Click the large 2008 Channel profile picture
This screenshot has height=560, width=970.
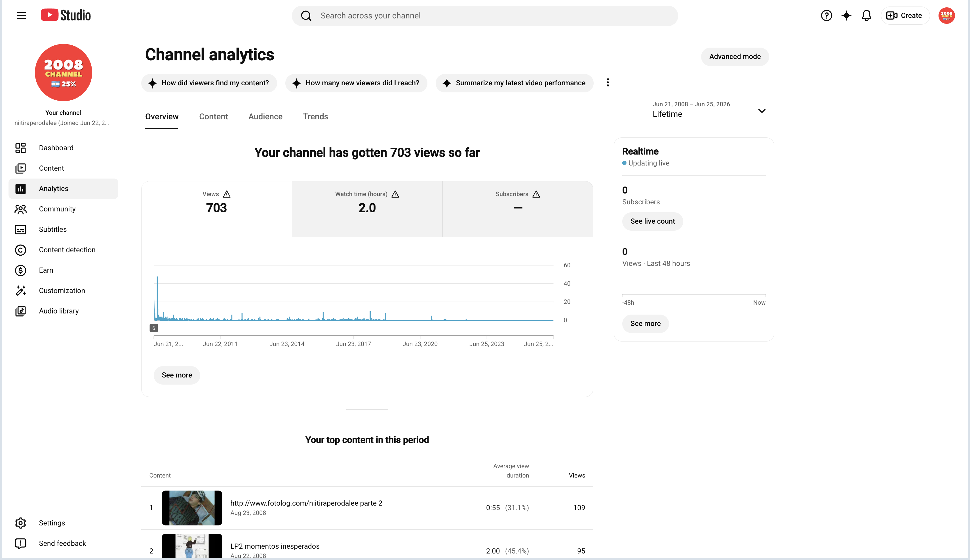pos(64,72)
